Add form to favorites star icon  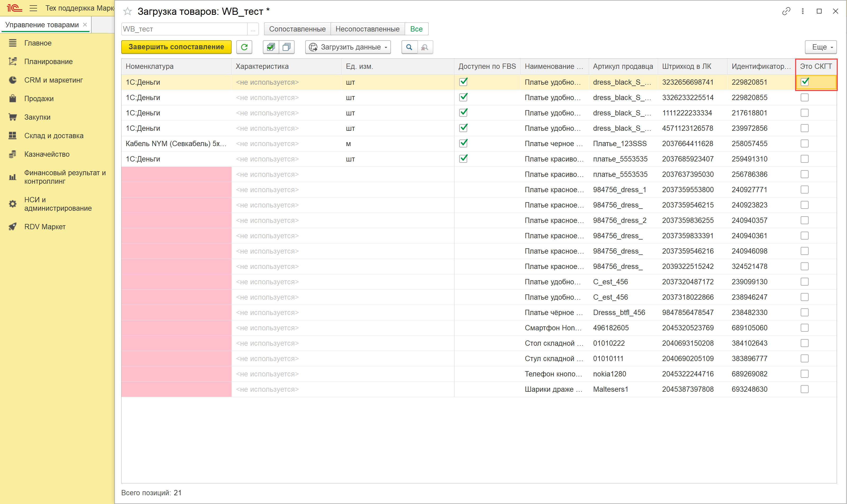pyautogui.click(x=127, y=12)
